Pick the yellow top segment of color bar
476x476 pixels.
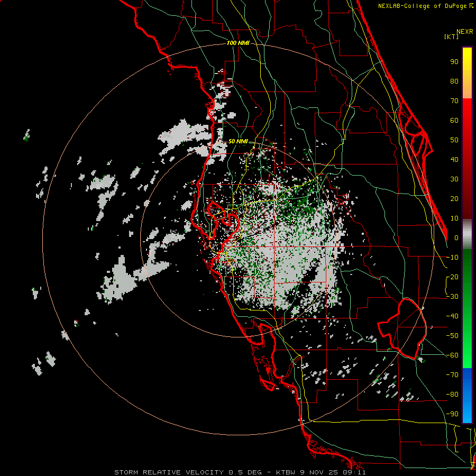(x=467, y=73)
